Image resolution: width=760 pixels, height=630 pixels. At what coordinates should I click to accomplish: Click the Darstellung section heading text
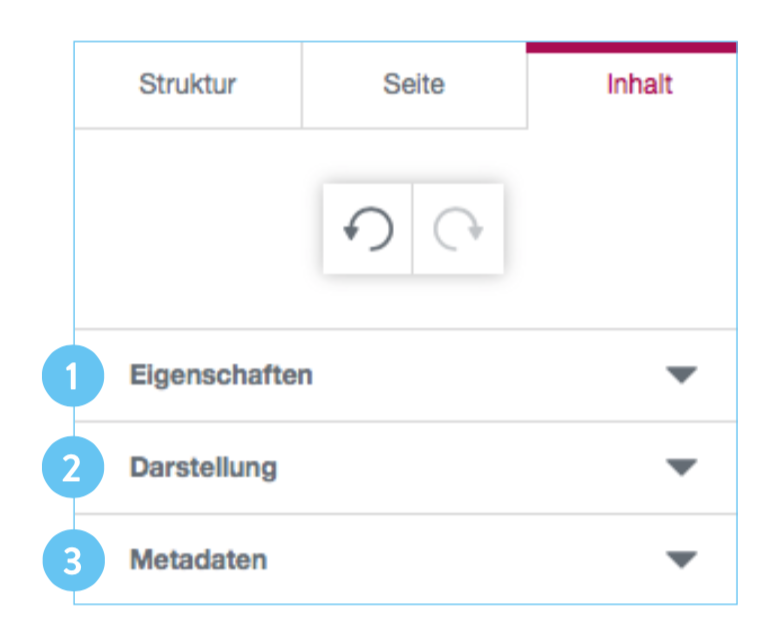[x=203, y=468]
